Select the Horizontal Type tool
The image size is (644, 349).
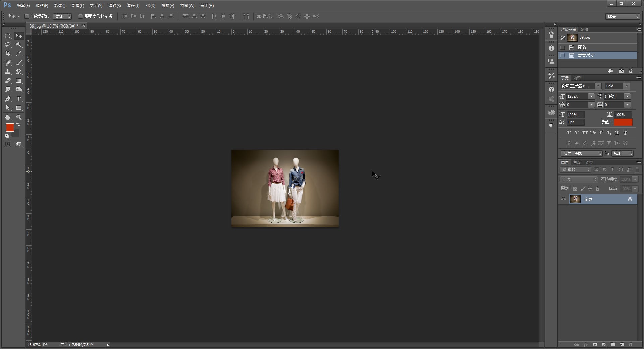[19, 99]
